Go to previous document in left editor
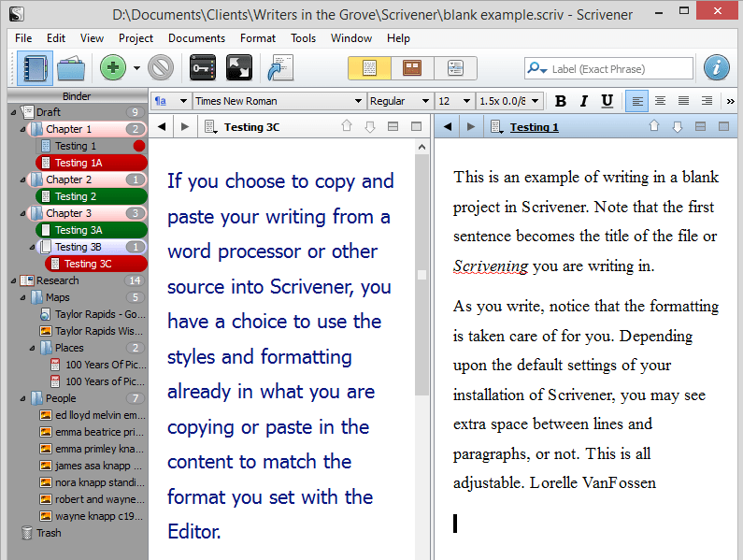Image resolution: width=743 pixels, height=560 pixels. coord(347,126)
